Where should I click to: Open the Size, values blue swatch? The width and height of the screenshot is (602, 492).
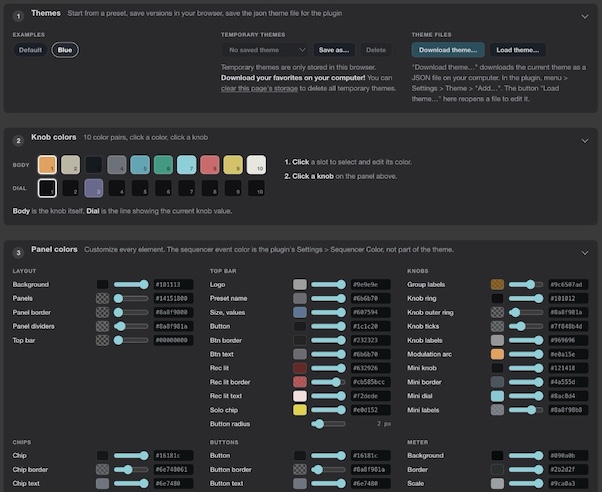[300, 312]
